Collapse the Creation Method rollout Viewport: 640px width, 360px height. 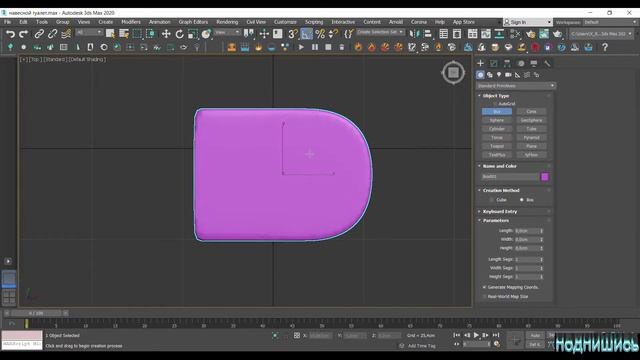tap(501, 191)
